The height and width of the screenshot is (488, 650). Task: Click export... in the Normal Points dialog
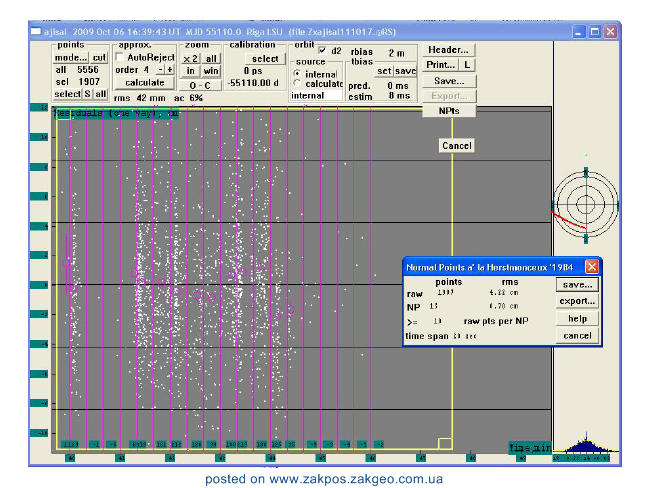pyautogui.click(x=577, y=301)
